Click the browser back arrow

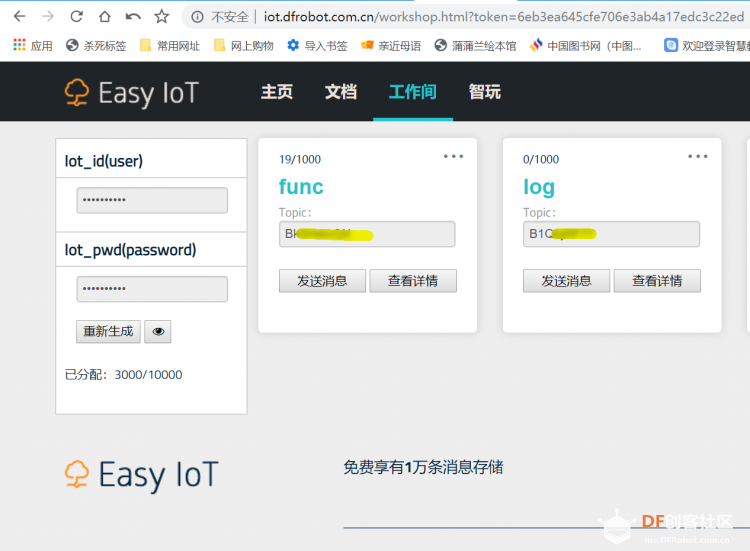tap(20, 17)
